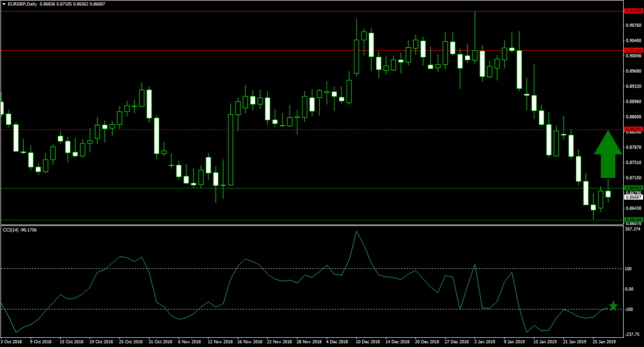Click the 3 Oct 2018 date label
The height and width of the screenshot is (347, 644).
point(12,341)
